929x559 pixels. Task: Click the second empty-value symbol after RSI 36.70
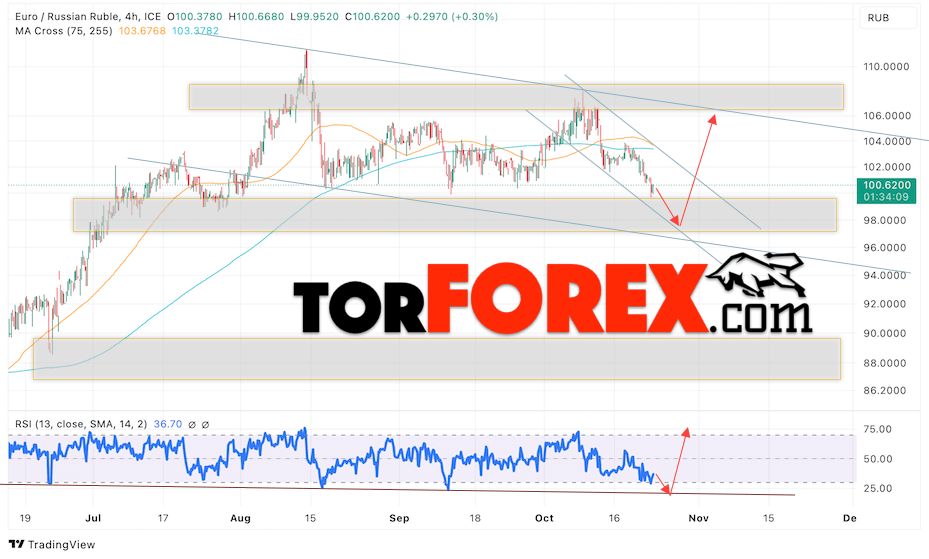206,425
